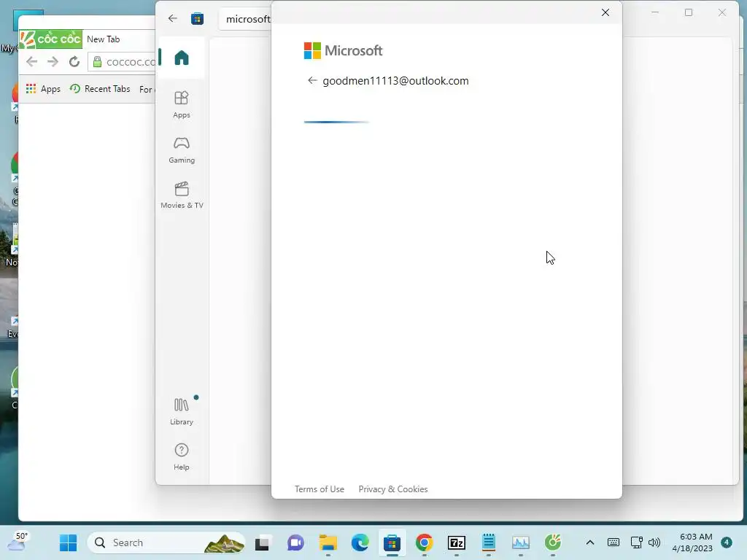Open Recent Tabs in Cốc Cốc bookmarks bar
The image size is (747, 560).
tap(100, 88)
